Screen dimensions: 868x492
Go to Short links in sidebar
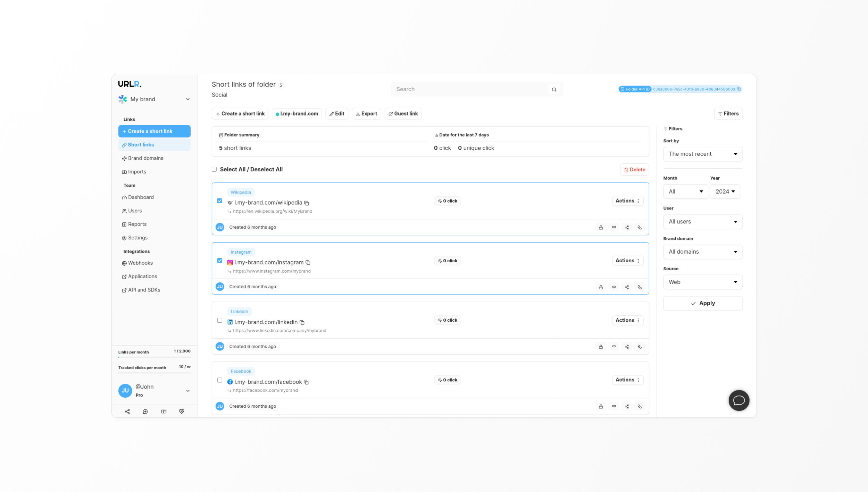(154, 145)
